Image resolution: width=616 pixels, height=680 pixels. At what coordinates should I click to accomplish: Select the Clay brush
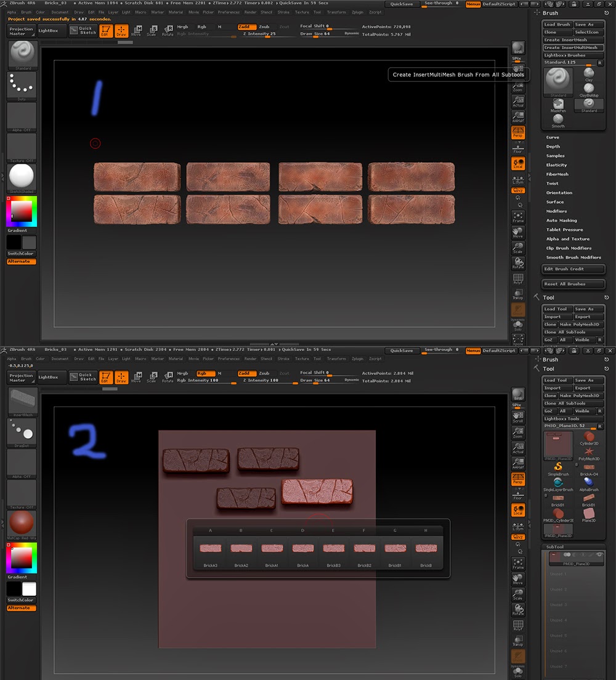click(x=589, y=73)
